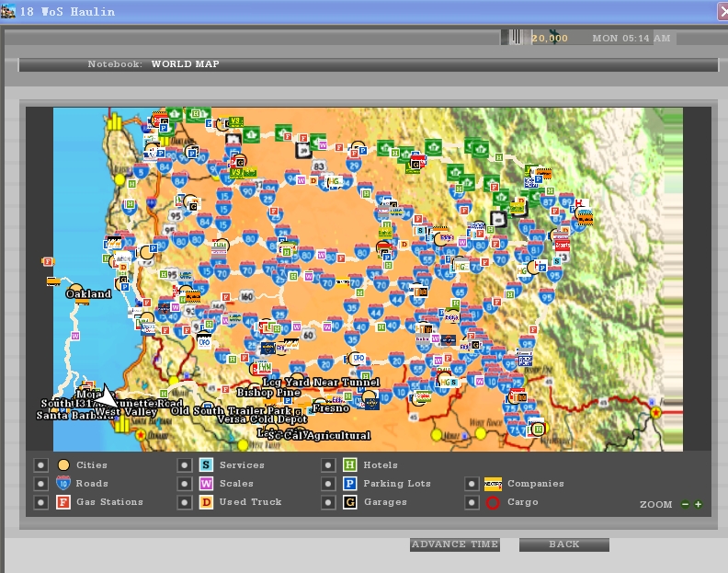Toggle the Companies filter checkbox

[472, 484]
